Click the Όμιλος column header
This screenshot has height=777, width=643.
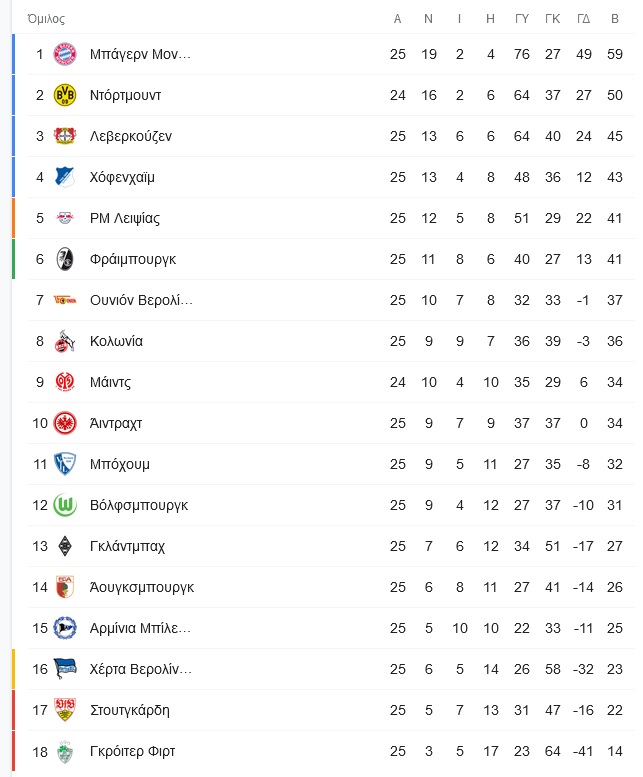pos(46,19)
